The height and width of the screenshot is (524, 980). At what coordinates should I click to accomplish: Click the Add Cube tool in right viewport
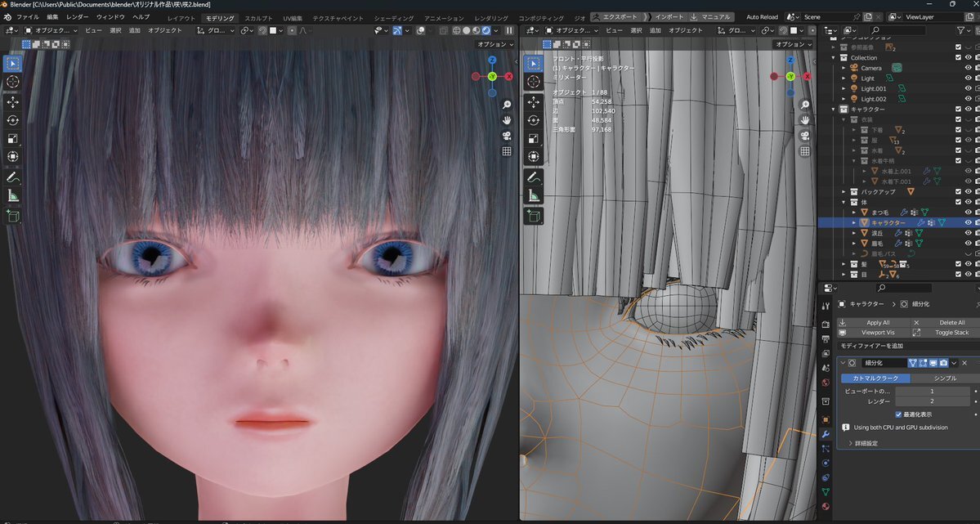tap(533, 216)
